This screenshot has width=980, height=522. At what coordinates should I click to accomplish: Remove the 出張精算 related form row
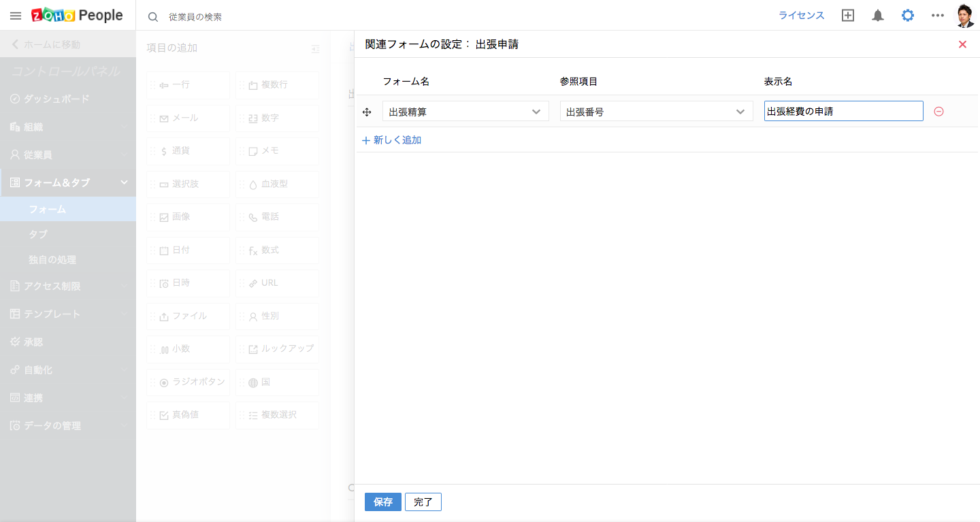(938, 112)
